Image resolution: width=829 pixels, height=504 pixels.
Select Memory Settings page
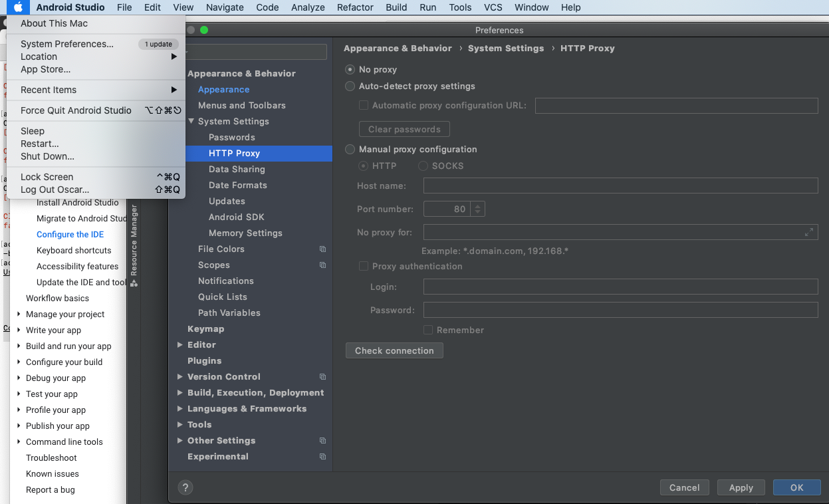pos(245,233)
